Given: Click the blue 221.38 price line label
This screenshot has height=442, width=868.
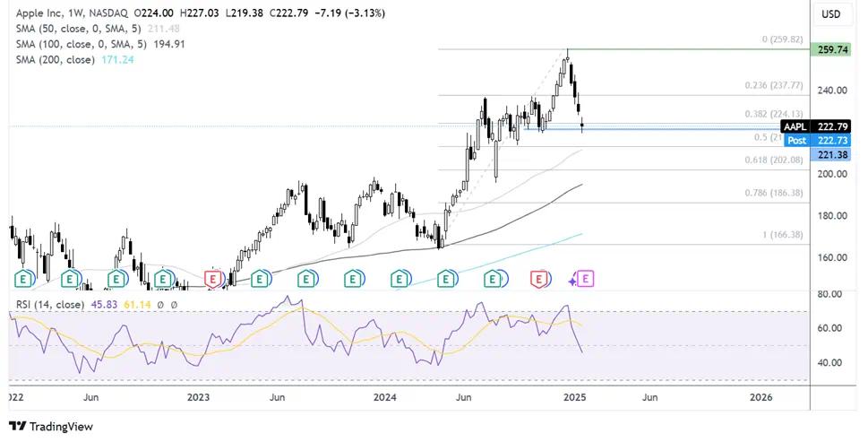Looking at the screenshot, I should (x=830, y=154).
